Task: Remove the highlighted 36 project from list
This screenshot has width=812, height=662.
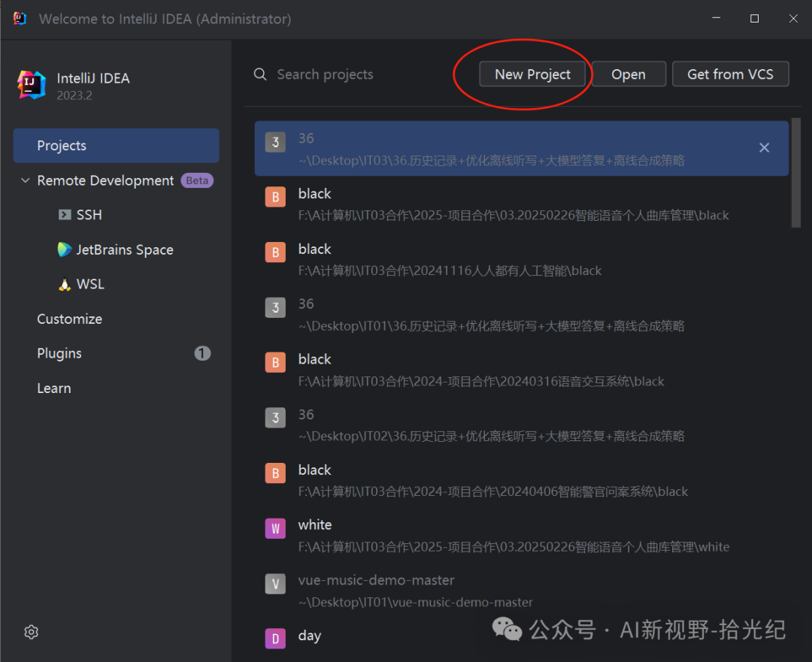Action: pyautogui.click(x=764, y=148)
